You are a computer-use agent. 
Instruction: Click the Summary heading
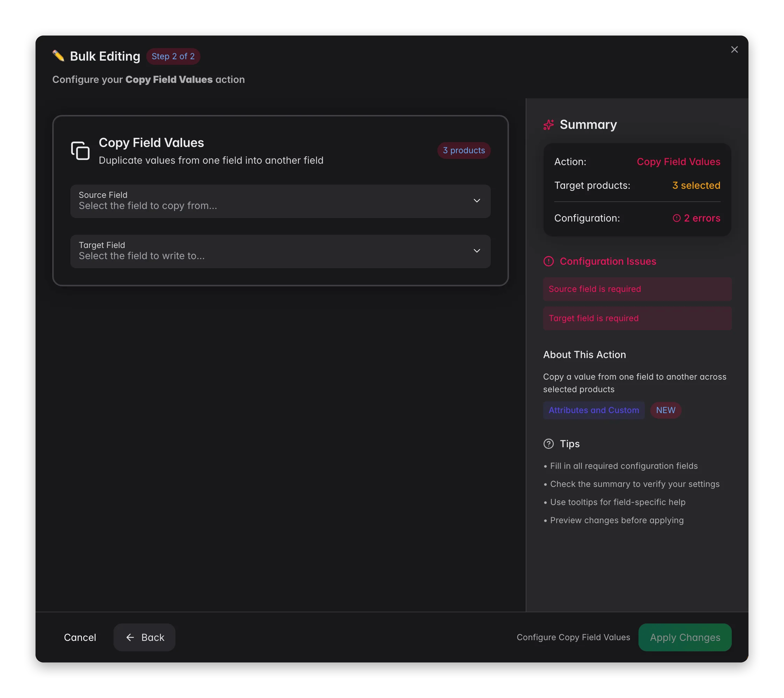pyautogui.click(x=588, y=125)
